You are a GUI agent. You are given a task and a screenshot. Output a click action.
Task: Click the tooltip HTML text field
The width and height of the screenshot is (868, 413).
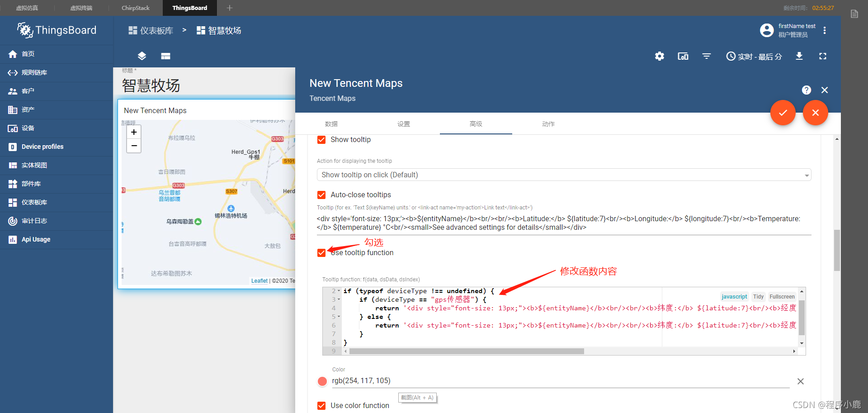(x=564, y=223)
